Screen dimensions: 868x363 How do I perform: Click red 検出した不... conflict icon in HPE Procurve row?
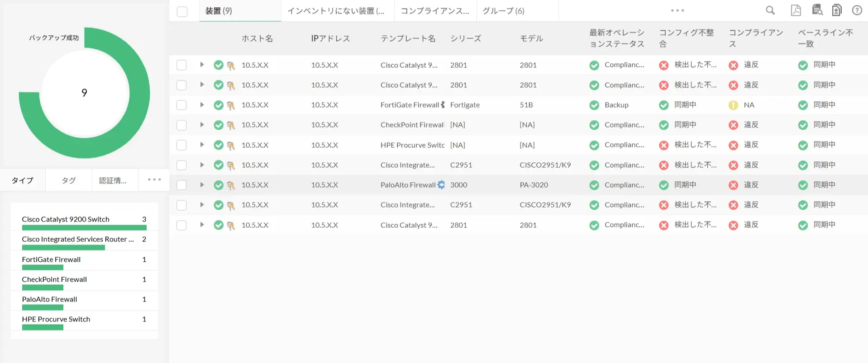[663, 145]
